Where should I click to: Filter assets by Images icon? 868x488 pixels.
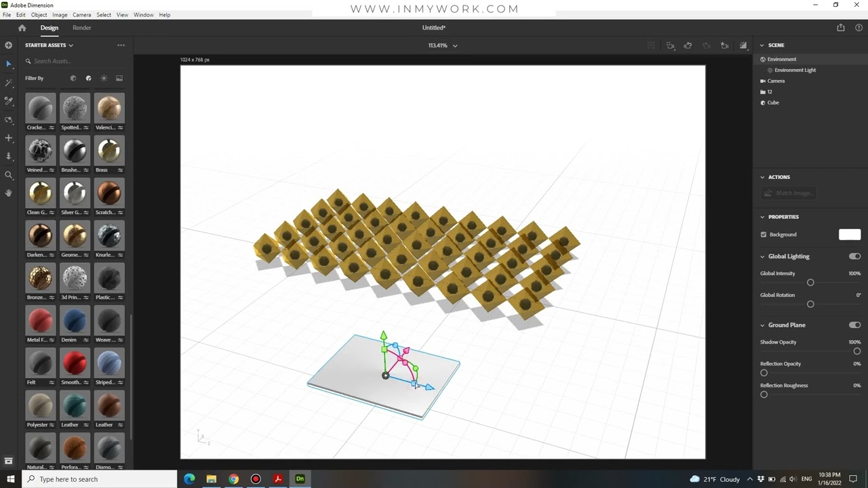[x=119, y=78]
